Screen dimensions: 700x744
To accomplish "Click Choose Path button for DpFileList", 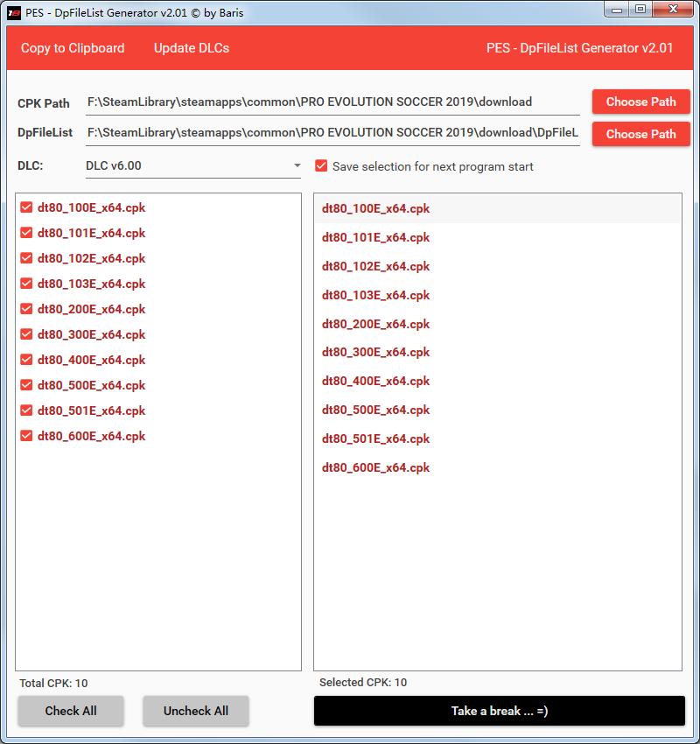I will point(640,134).
